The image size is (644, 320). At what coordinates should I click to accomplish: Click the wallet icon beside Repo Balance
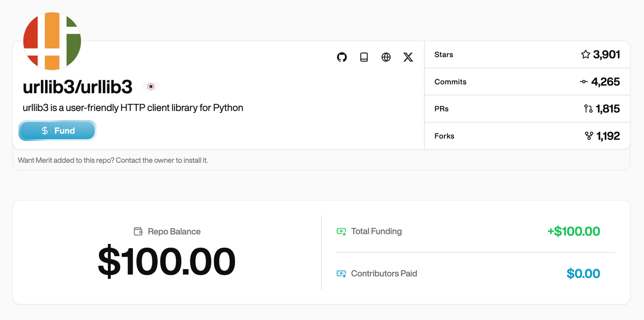tap(138, 232)
